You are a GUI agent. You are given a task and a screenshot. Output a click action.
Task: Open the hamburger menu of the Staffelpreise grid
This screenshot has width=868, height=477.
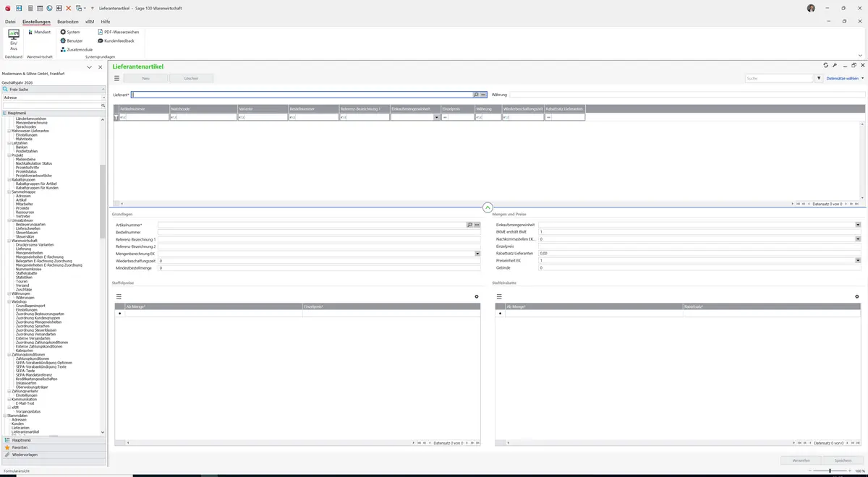[x=119, y=297]
